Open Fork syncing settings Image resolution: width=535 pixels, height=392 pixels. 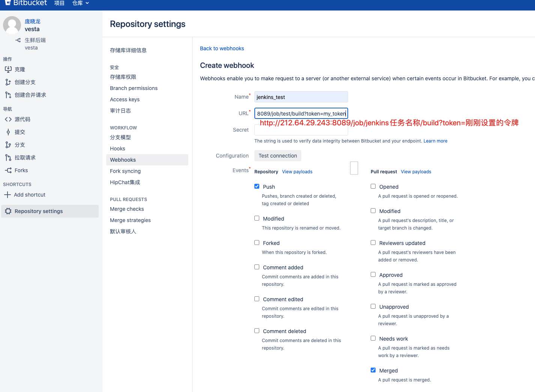[x=125, y=171]
